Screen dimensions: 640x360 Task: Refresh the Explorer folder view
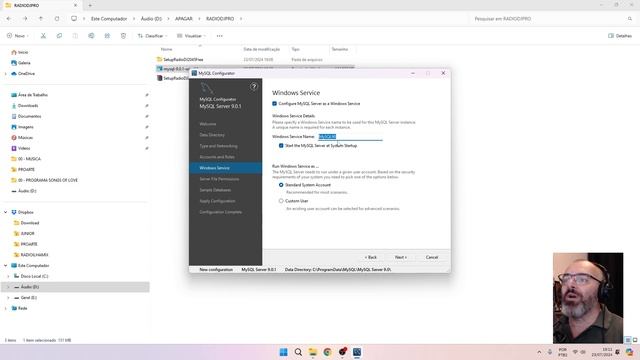point(57,19)
